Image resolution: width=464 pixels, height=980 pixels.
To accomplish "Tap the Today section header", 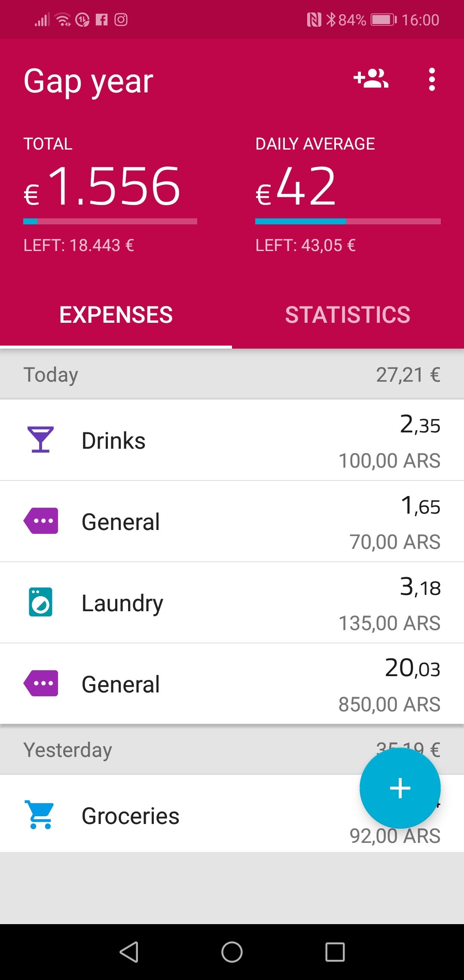I will (x=232, y=374).
